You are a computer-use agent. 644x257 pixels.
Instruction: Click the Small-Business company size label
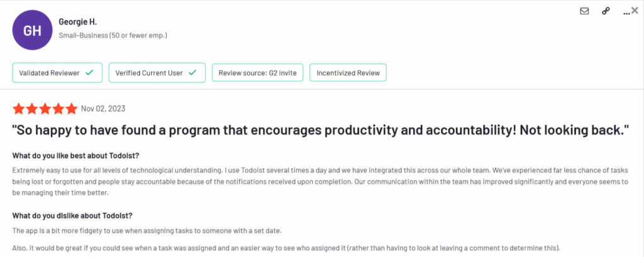(113, 35)
